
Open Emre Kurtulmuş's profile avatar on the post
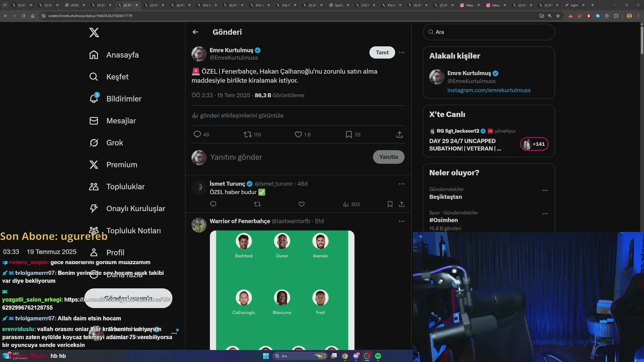199,54
